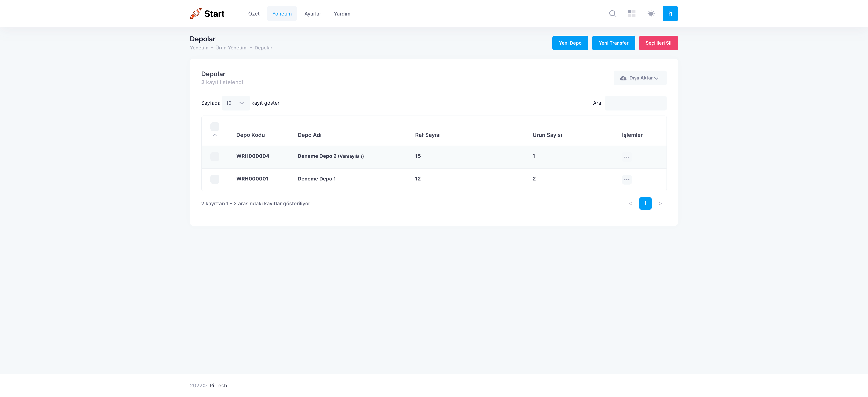Check the select-all checkbox in table header
868x397 pixels.
point(215,127)
